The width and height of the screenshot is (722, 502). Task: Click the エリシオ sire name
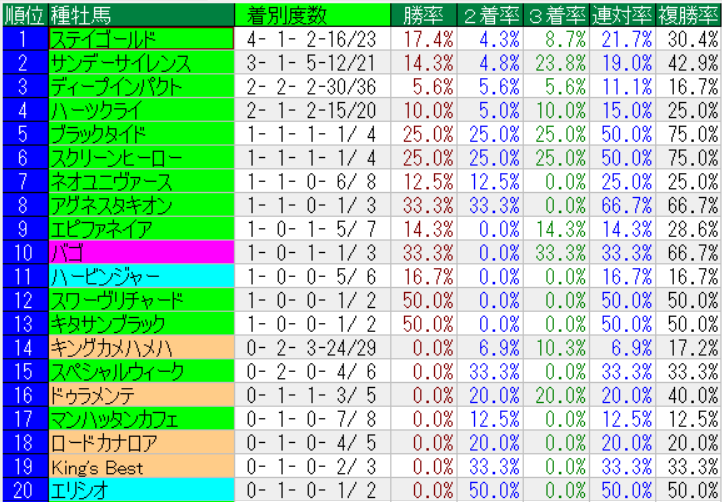point(140,490)
